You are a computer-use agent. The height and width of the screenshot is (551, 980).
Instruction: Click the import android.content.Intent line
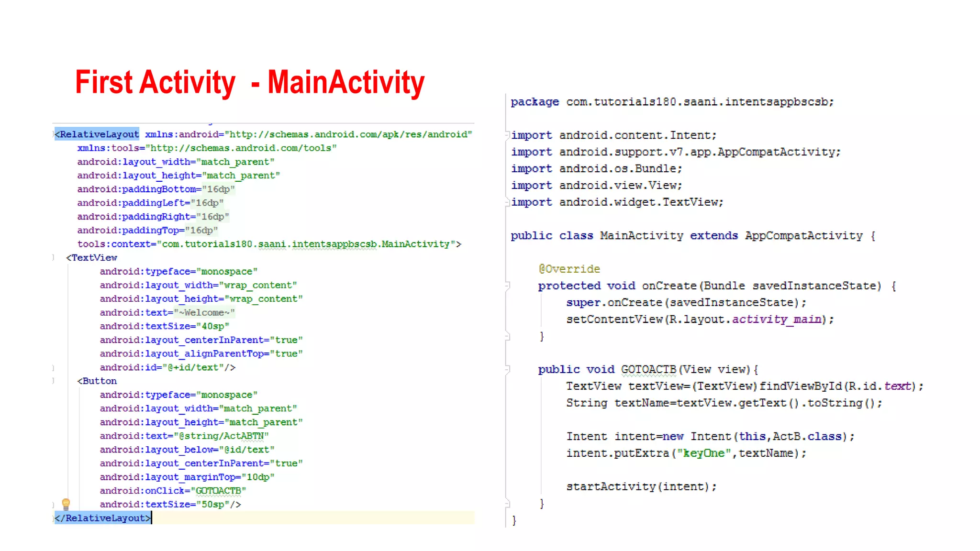pos(614,135)
